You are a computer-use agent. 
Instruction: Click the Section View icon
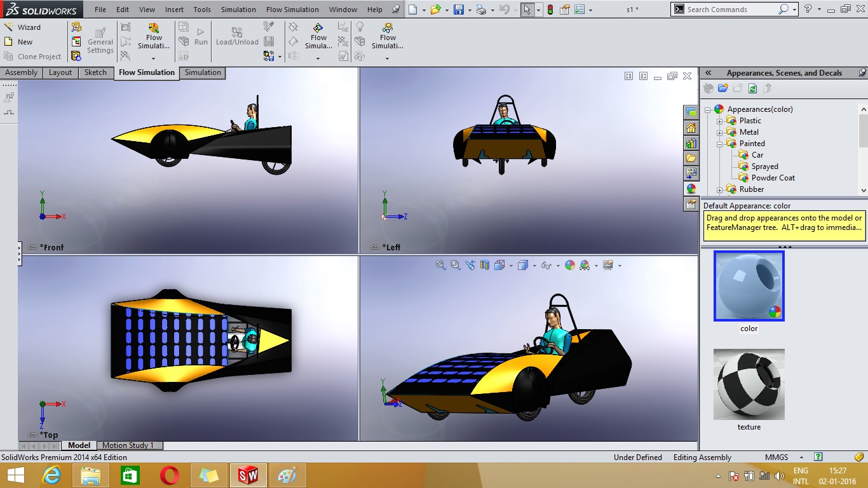coord(484,265)
